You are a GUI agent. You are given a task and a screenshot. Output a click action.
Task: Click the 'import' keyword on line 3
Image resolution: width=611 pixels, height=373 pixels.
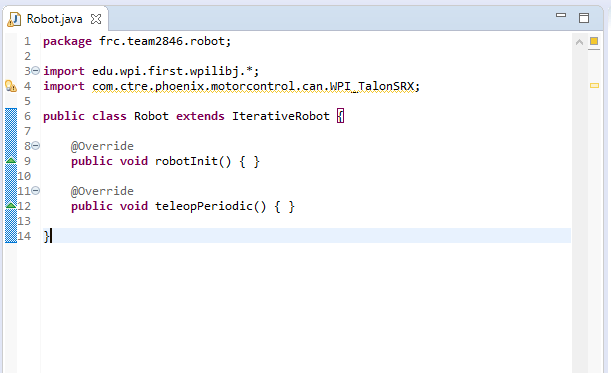pos(64,71)
